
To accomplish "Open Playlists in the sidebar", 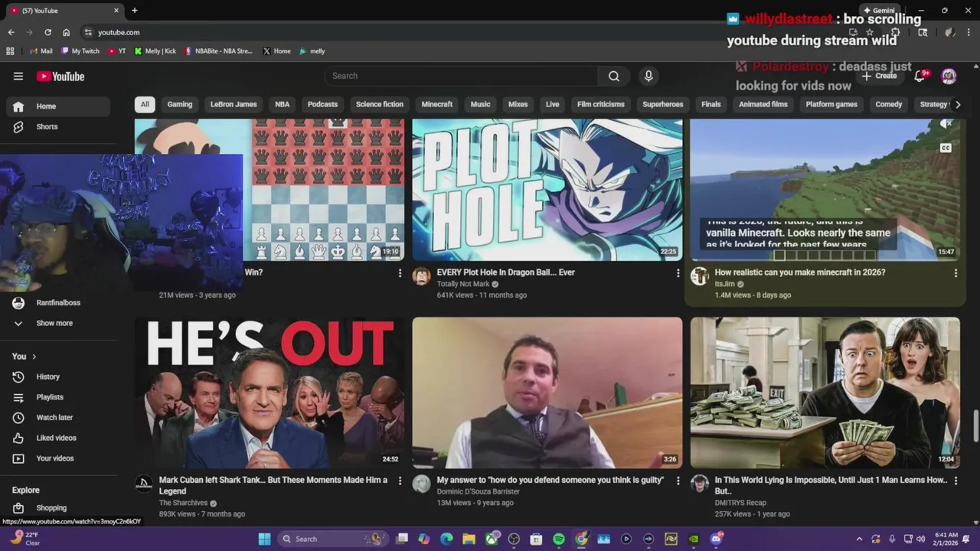I will coord(58,397).
